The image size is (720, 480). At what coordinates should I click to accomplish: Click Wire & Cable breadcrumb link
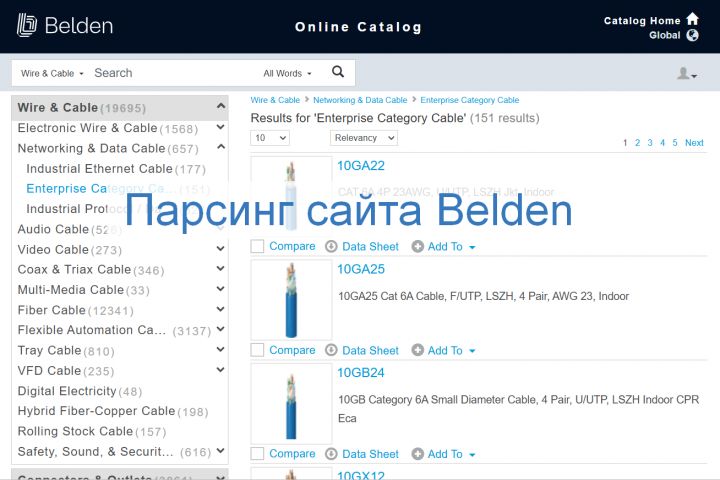(275, 100)
